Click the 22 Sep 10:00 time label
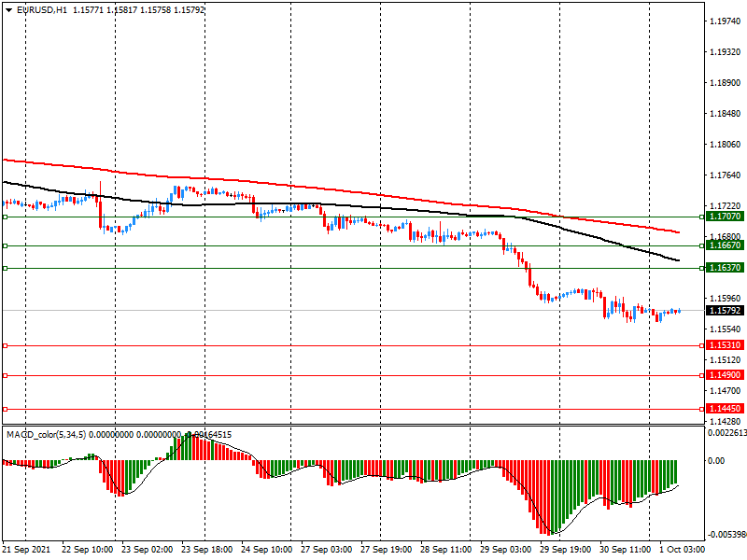The image size is (747, 560). pos(87,550)
